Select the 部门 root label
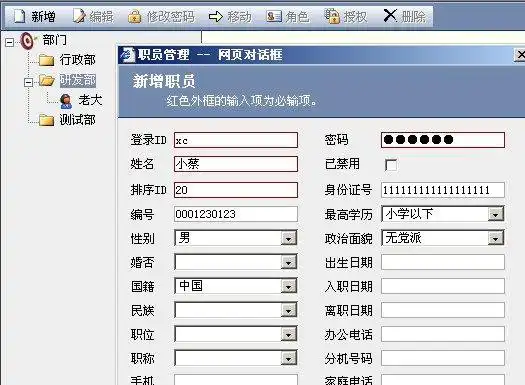This screenshot has width=525, height=385. (55, 40)
